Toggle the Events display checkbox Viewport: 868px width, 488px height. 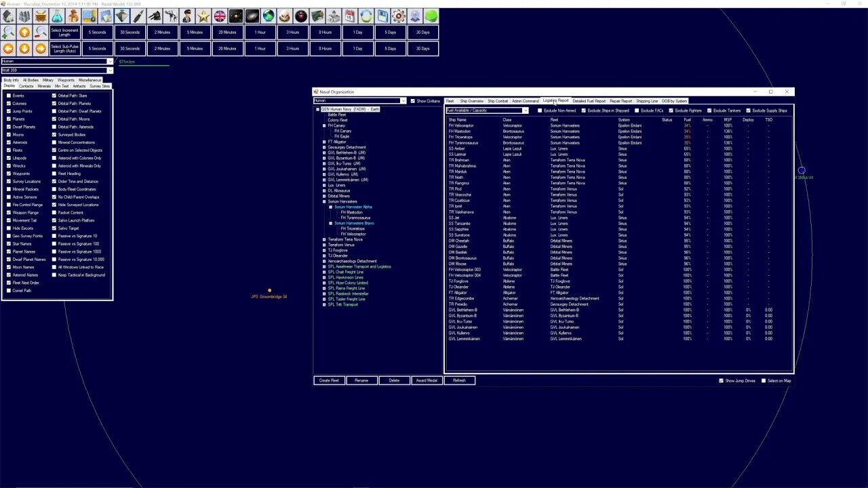point(9,96)
